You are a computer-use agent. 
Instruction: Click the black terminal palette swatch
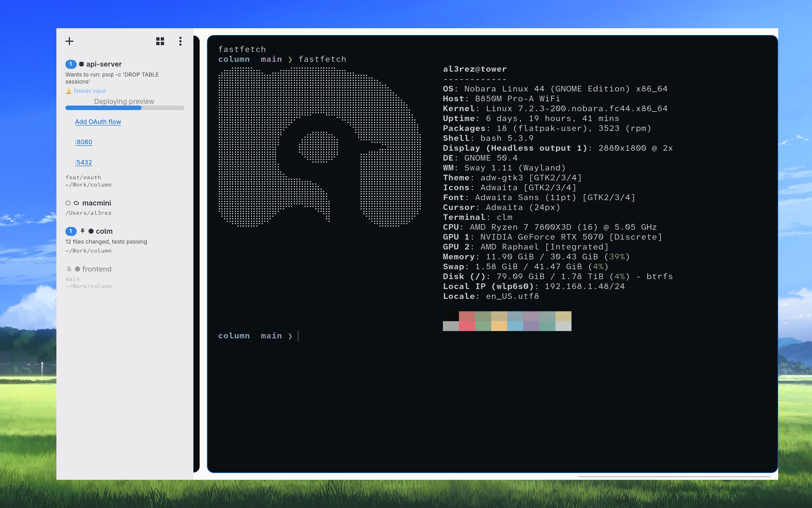pyautogui.click(x=451, y=316)
